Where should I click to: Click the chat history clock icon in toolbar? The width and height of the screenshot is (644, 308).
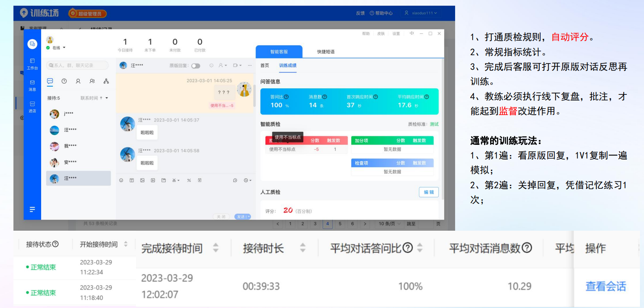[235, 180]
